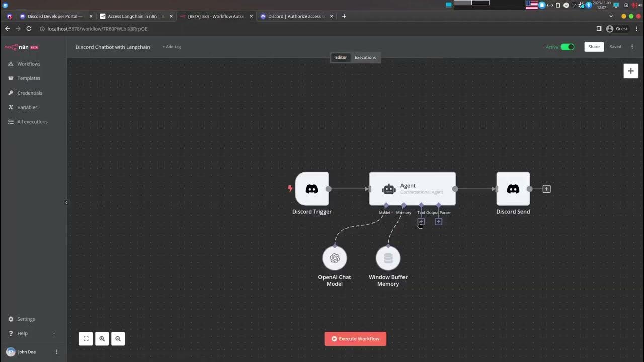Click the US flag keyboard layout indicator

532,5
